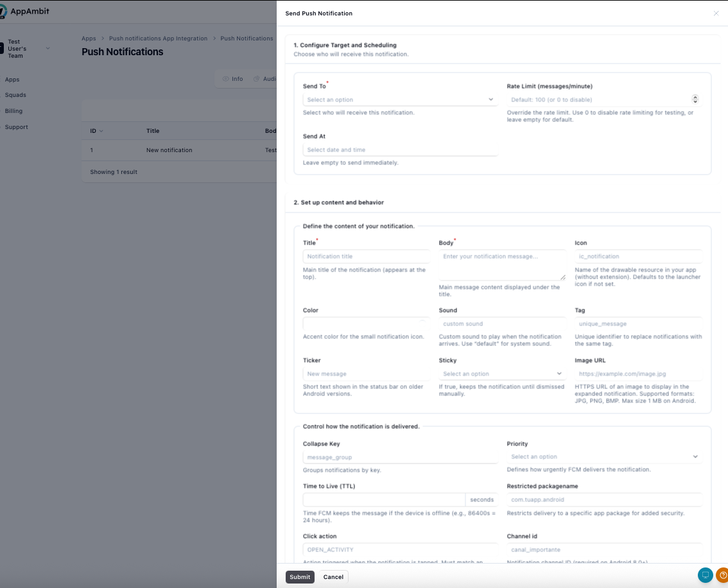Image resolution: width=728 pixels, height=588 pixels.
Task: Click the eye icon on the Info button
Action: point(226,78)
